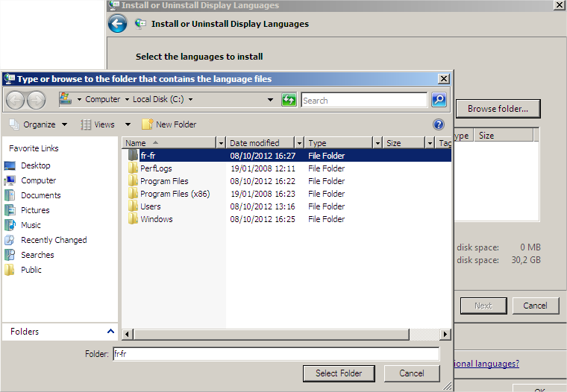Open the Views menu dropdown
The image size is (567, 392).
pos(128,124)
